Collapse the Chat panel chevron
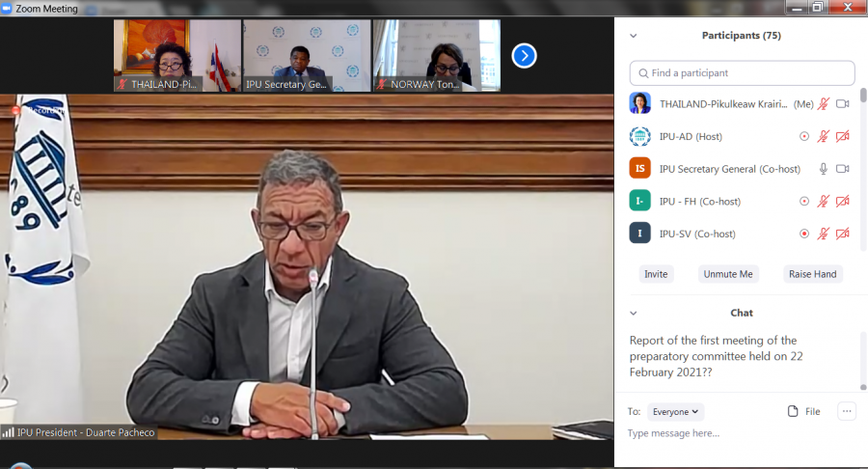 pyautogui.click(x=634, y=313)
